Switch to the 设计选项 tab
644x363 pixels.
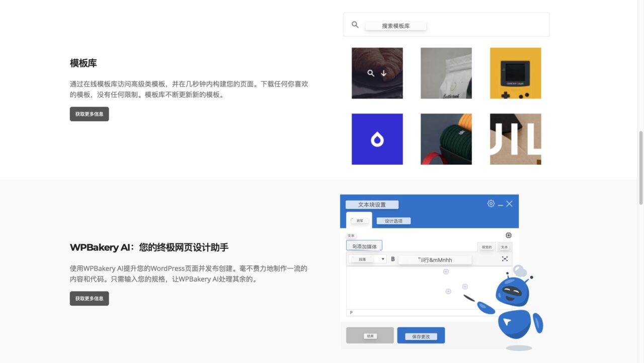click(x=393, y=221)
